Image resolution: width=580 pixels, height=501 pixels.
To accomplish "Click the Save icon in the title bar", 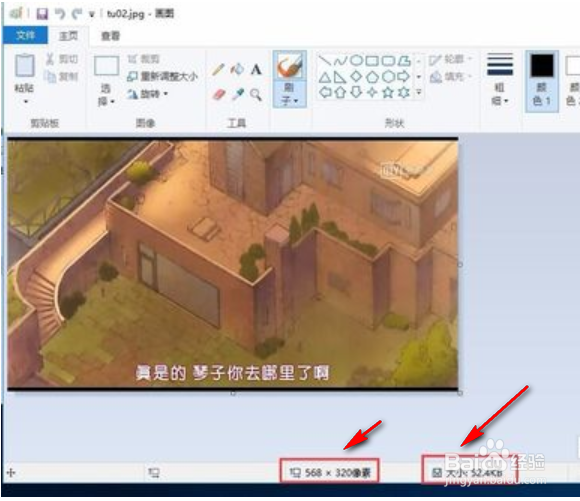I will point(42,14).
